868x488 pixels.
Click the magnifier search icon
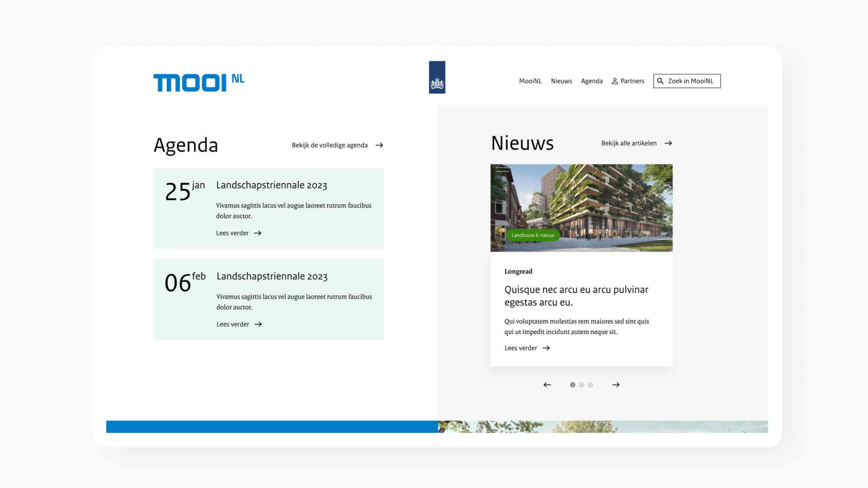660,81
